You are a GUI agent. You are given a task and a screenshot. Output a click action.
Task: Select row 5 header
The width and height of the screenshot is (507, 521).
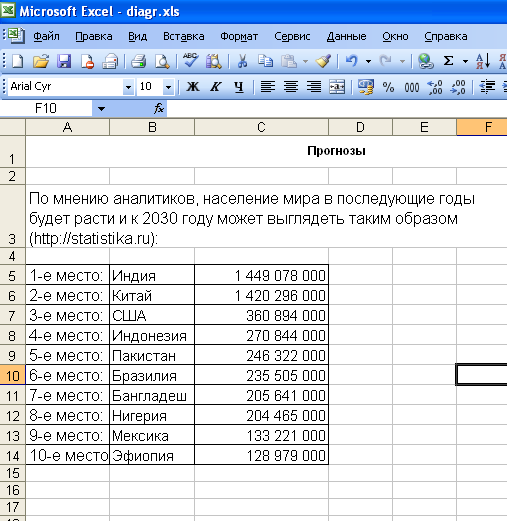tap(12, 276)
